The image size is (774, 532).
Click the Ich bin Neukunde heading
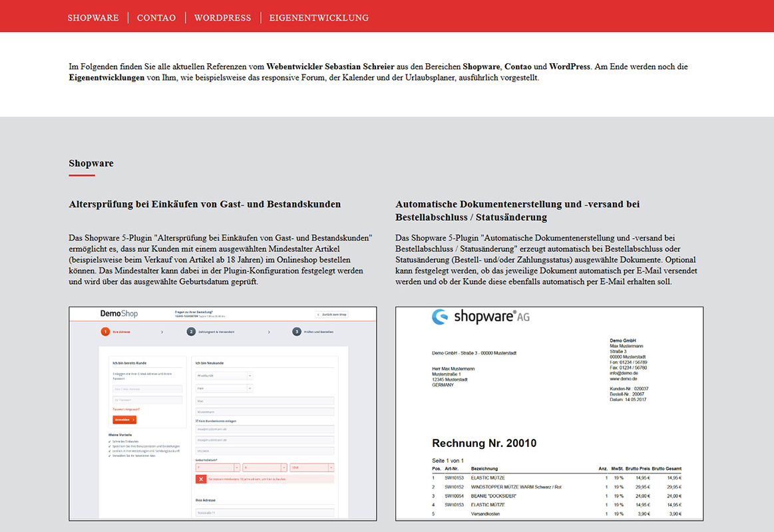click(x=209, y=363)
